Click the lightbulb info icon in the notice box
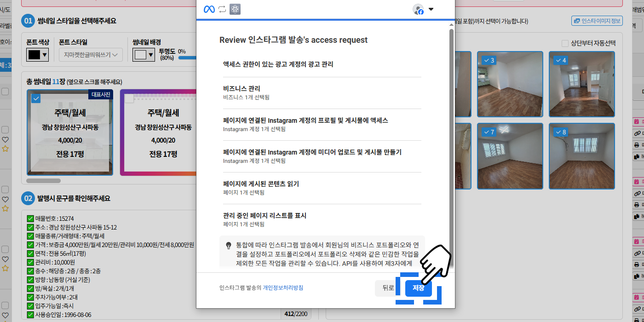644x322 pixels. tap(228, 246)
